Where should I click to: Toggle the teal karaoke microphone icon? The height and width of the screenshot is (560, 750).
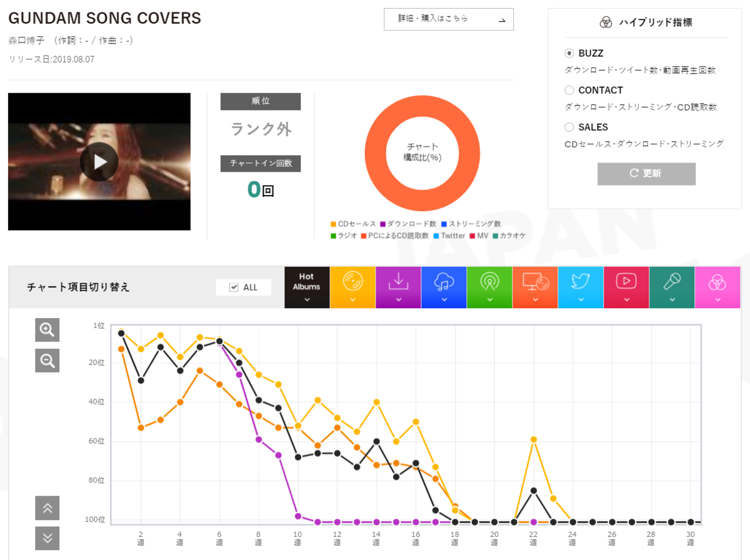(x=672, y=287)
